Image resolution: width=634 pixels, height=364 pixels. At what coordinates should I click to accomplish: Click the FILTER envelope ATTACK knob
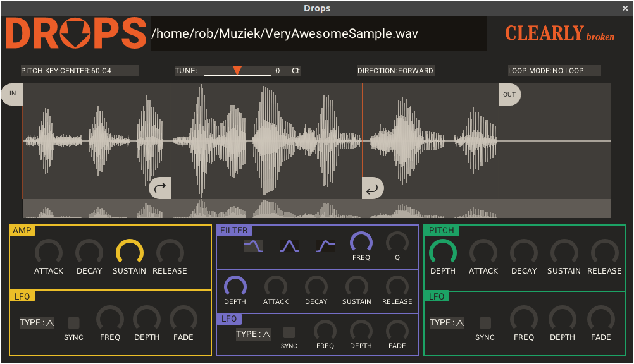point(276,286)
